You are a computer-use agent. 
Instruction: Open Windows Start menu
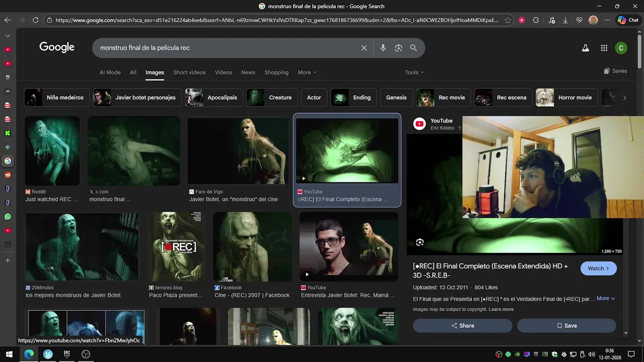9,354
